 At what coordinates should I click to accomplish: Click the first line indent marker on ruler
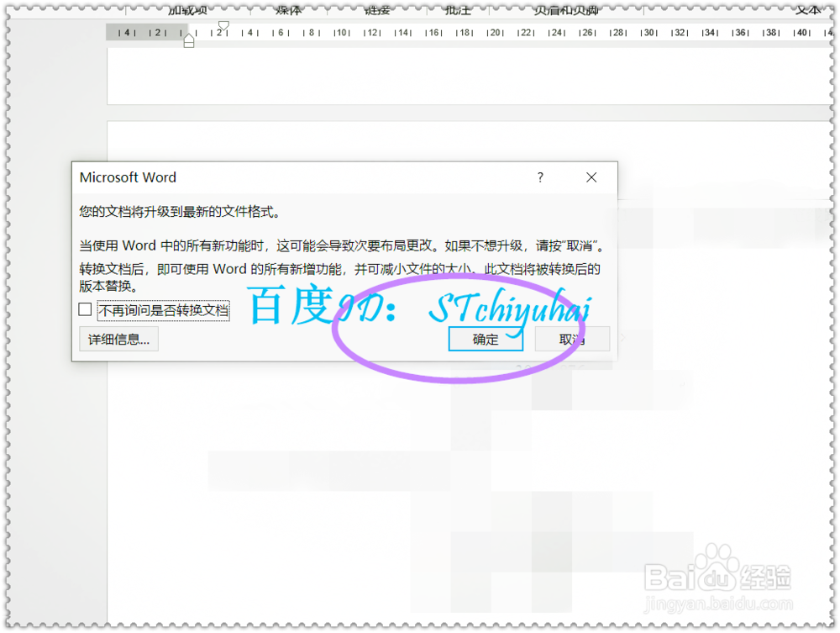pos(224,25)
